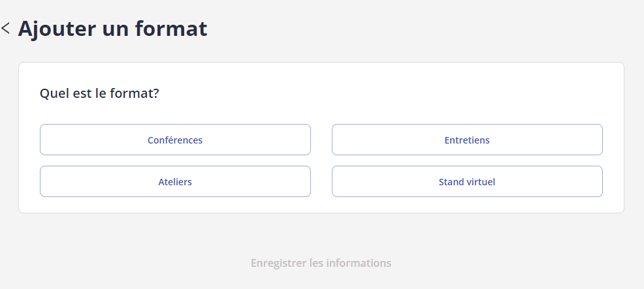Screen dimensions: 644x289
Task: Click the Ajouter un format page title
Action: click(112, 29)
